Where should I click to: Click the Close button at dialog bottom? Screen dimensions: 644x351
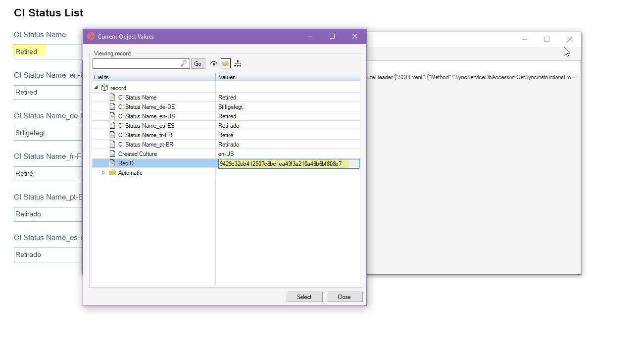pos(344,297)
